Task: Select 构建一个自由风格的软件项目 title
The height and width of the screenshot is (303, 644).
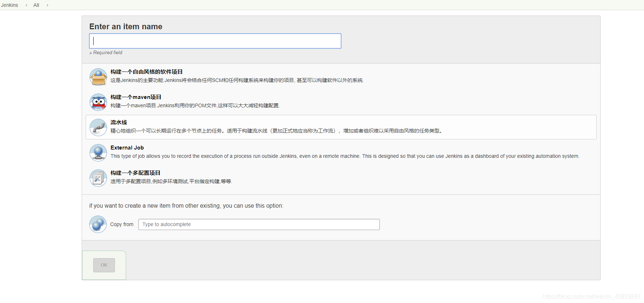Action: (147, 72)
